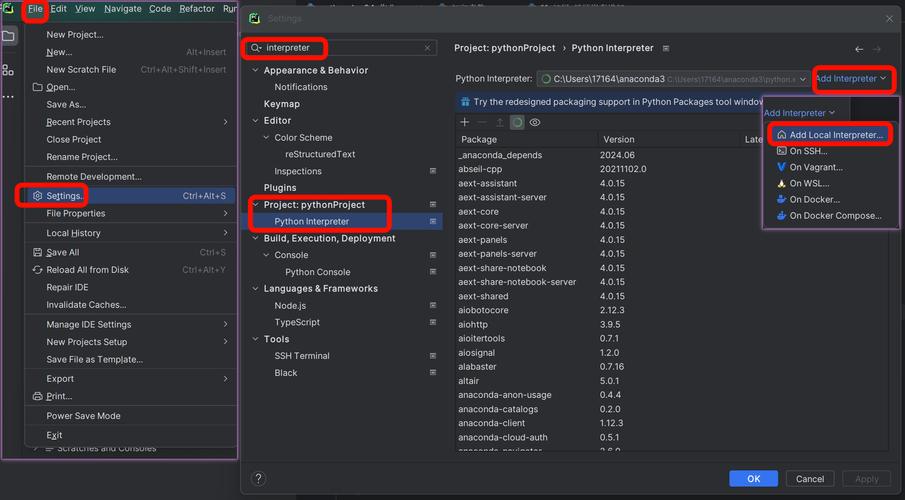Open the Navigate menu
Screen dimensions: 905x500
(x=122, y=9)
